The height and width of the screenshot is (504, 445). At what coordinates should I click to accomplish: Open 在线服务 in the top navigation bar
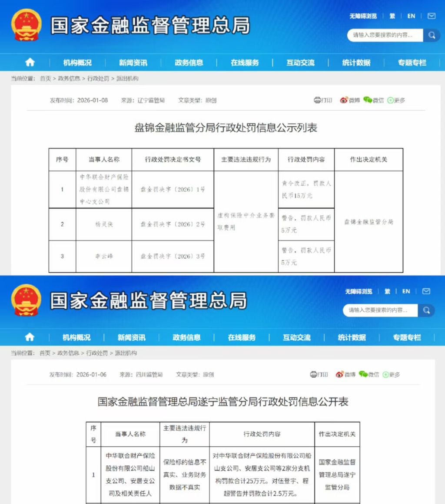(x=245, y=63)
